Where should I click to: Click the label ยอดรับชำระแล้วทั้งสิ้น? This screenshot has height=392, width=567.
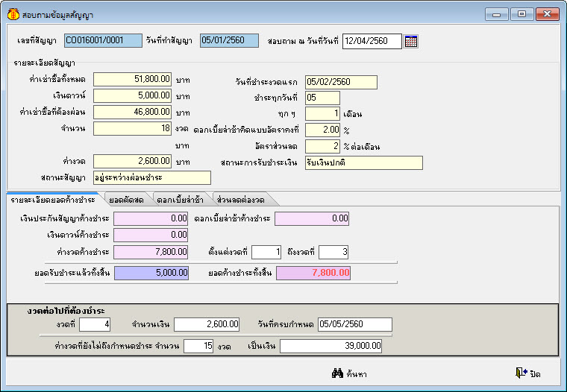(x=72, y=274)
